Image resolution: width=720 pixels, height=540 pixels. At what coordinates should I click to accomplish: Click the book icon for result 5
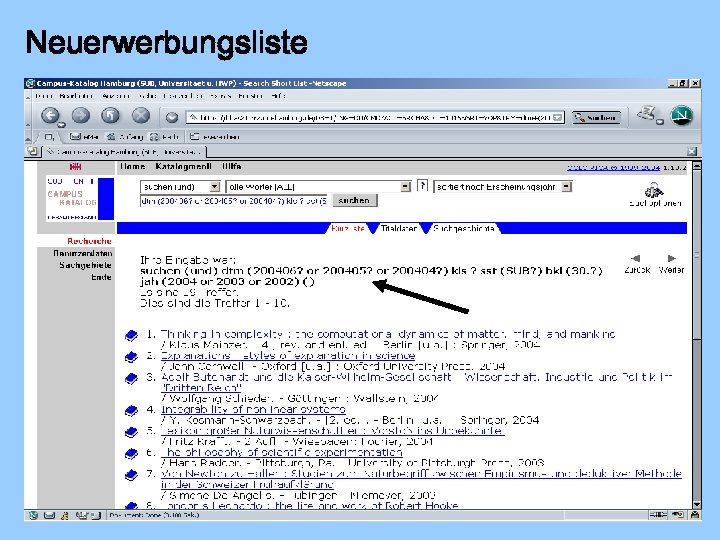pyautogui.click(x=131, y=432)
